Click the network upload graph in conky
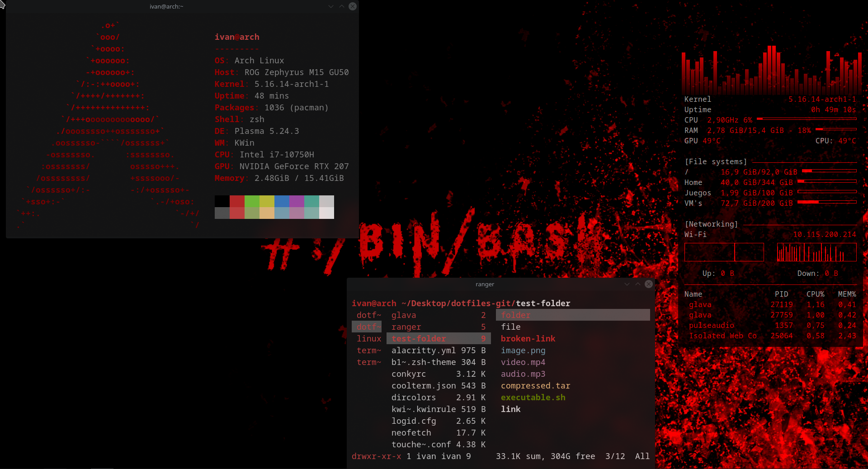The image size is (868, 469). [x=724, y=252]
